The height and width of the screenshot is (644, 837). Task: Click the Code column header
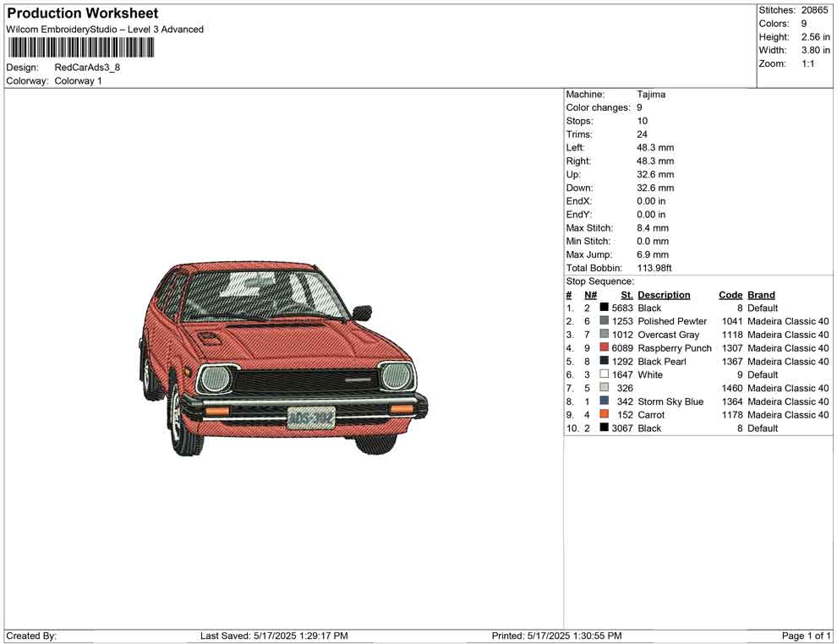(x=730, y=295)
